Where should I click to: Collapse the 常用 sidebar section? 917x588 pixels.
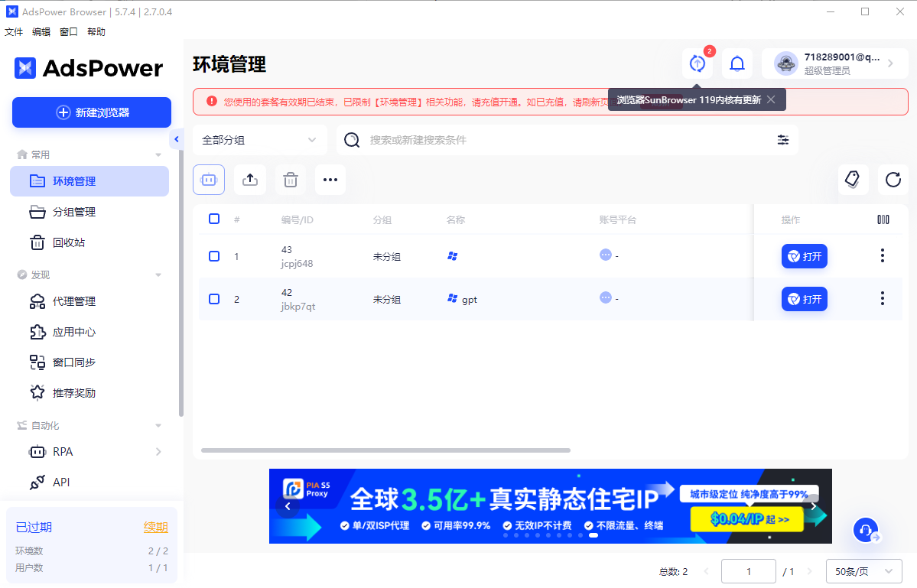(158, 154)
